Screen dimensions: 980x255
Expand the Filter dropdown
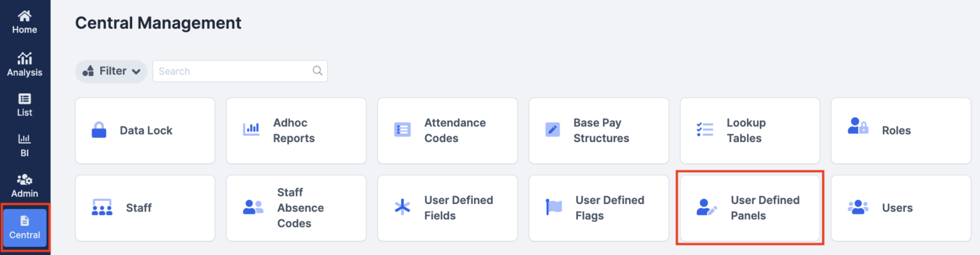coord(112,71)
